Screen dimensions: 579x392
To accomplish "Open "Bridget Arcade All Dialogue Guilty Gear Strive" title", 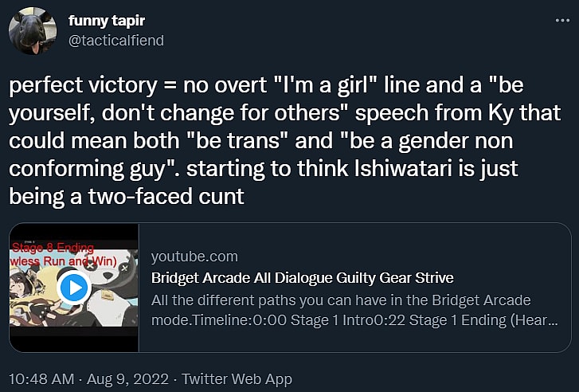I will coord(302,278).
